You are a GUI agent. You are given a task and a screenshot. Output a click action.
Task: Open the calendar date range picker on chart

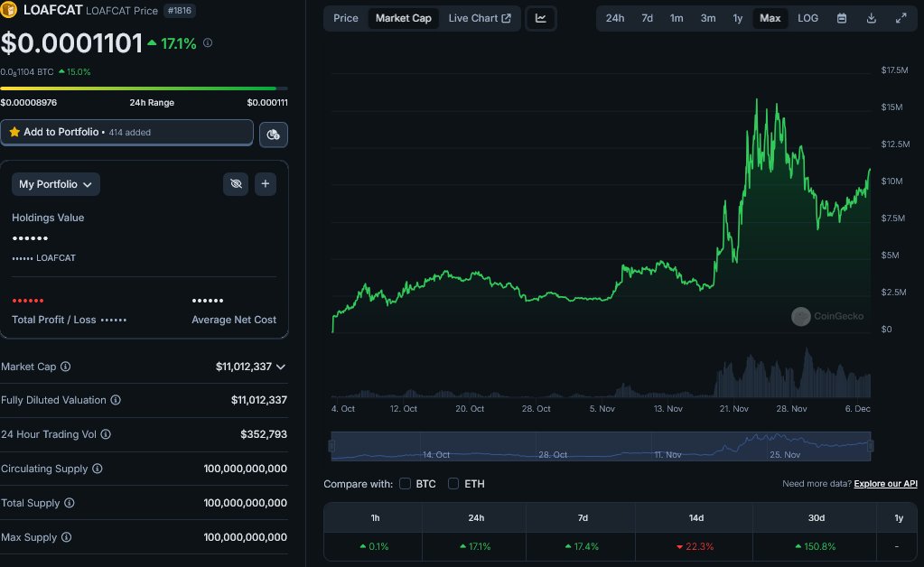pos(843,17)
